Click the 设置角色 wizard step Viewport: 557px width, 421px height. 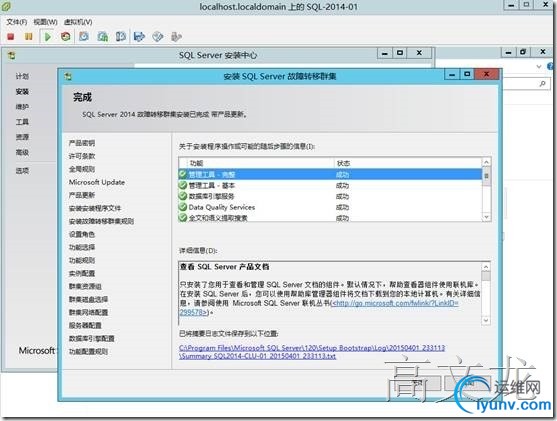point(82,234)
